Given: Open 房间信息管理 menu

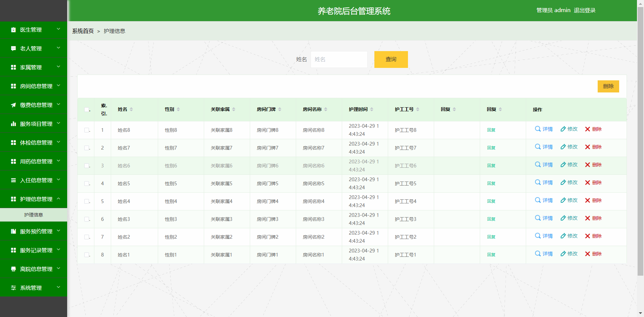Looking at the screenshot, I should [34, 86].
